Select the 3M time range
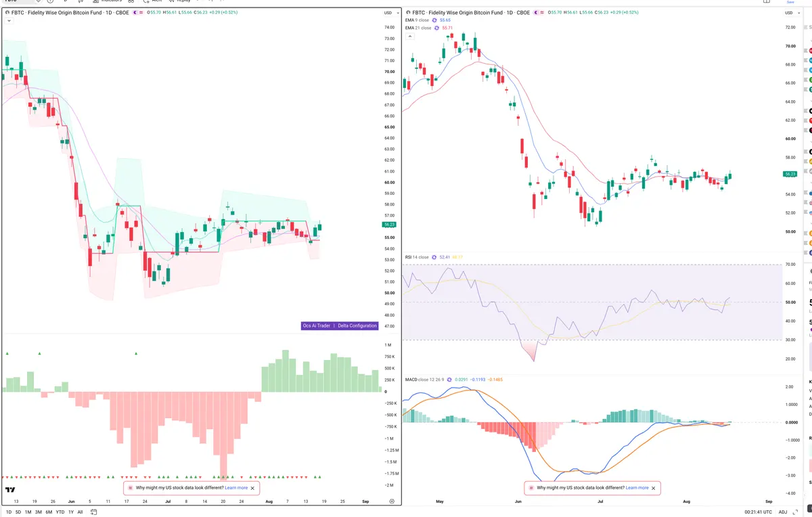 point(39,512)
